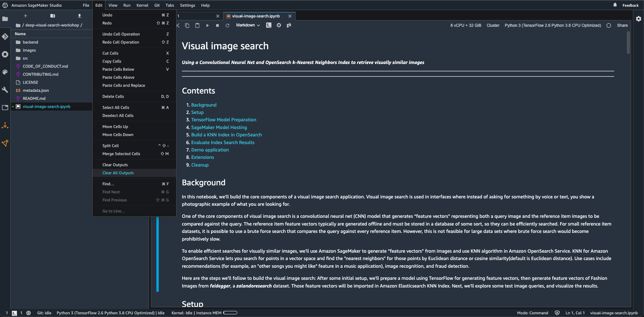This screenshot has width=644, height=317.
Task: Click the status bar shield trust icon
Action: pyautogui.click(x=557, y=313)
